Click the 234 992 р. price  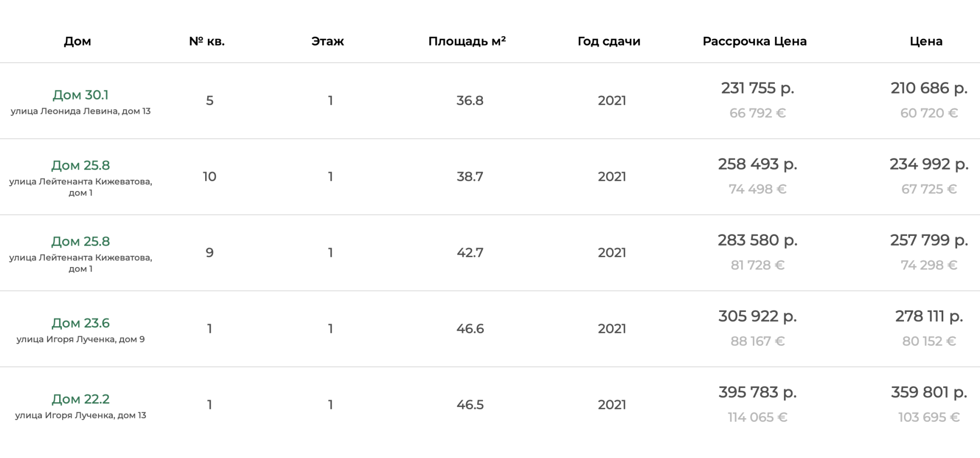point(929,164)
